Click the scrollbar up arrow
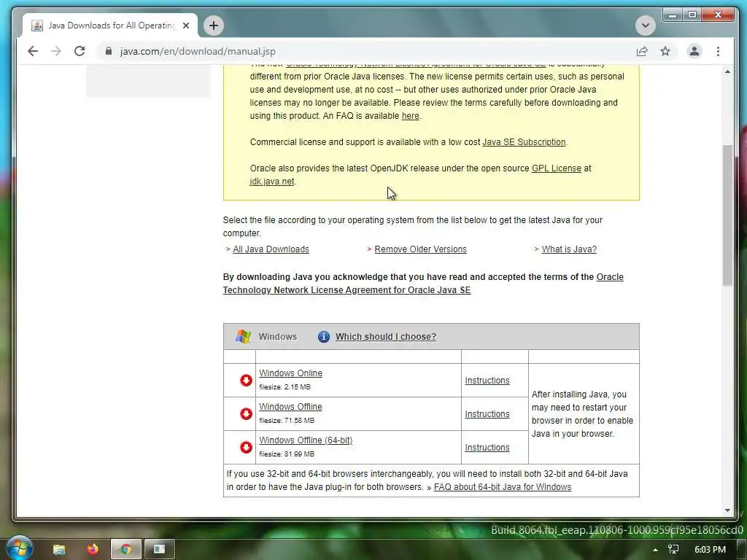The height and width of the screenshot is (560, 747). coord(727,71)
